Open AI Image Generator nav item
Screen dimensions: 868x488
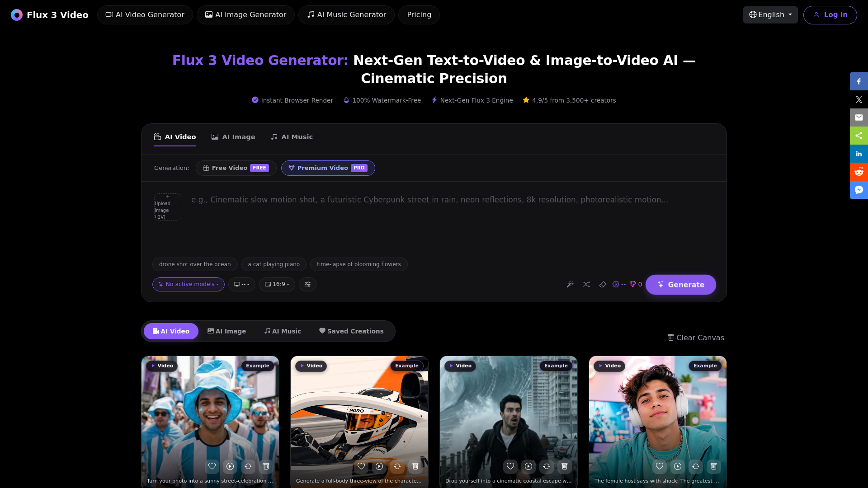[245, 15]
